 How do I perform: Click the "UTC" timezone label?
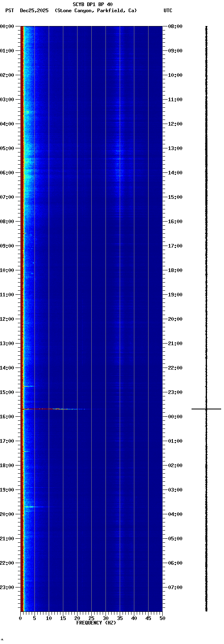[168, 11]
